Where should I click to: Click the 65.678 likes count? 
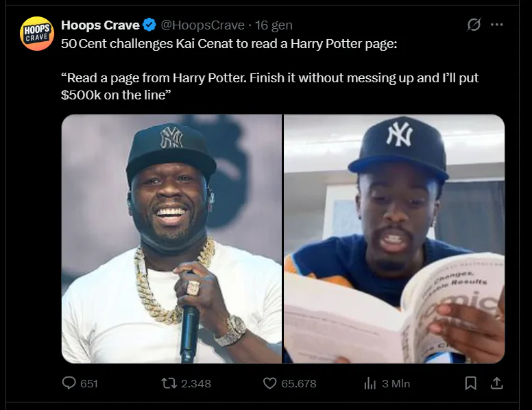pos(299,383)
